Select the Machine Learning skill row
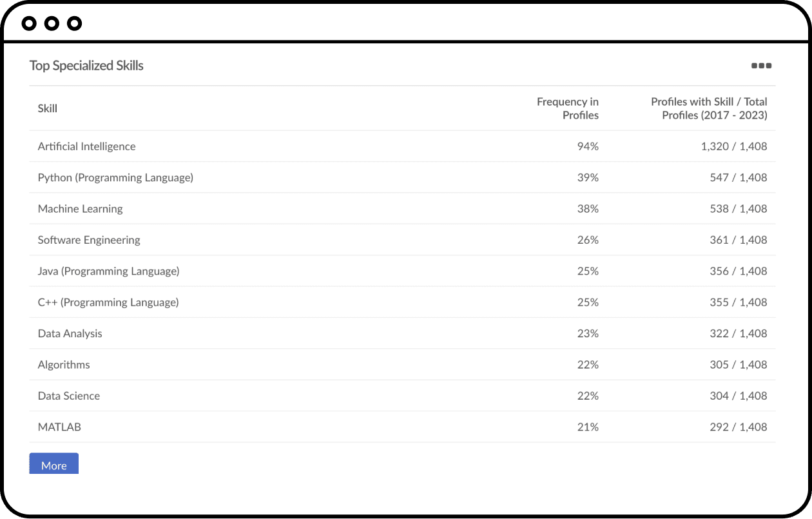The width and height of the screenshot is (812, 519). point(402,209)
